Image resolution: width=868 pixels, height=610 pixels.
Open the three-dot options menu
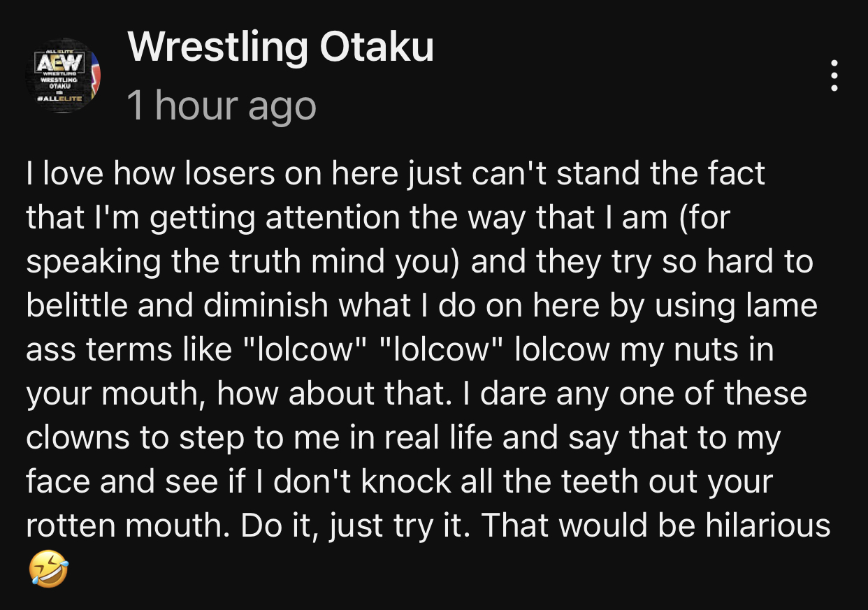tap(834, 75)
